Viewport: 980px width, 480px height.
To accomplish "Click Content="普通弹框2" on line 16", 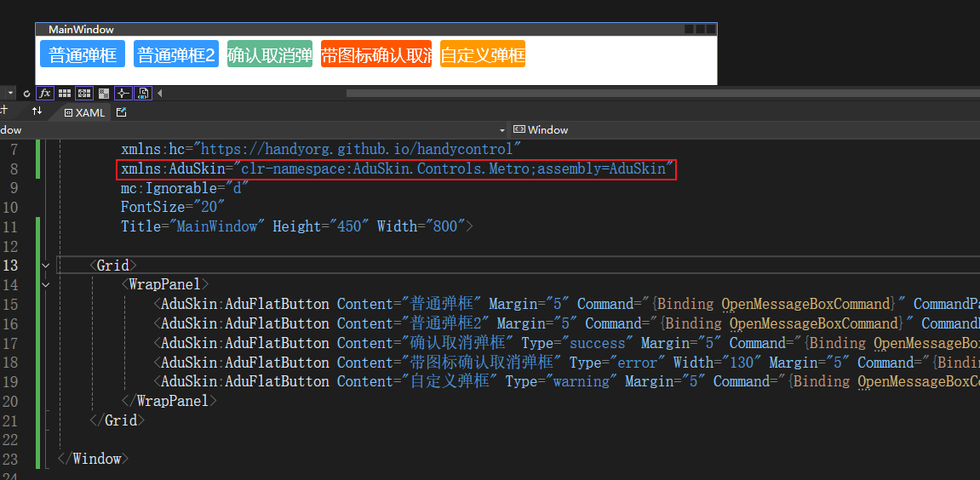I will (412, 323).
